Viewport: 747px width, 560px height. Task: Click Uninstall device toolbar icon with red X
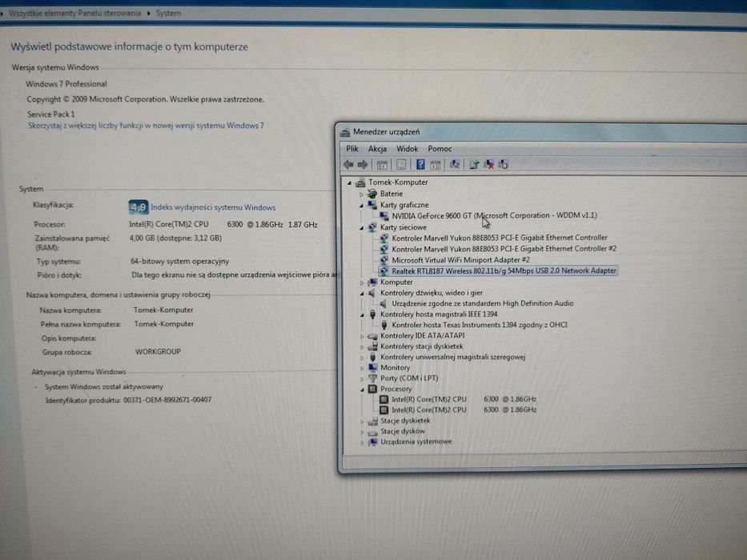tap(488, 165)
